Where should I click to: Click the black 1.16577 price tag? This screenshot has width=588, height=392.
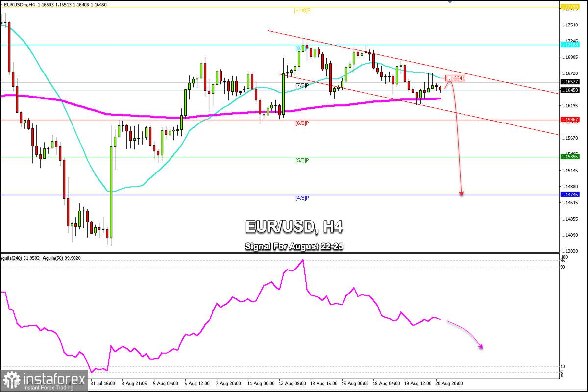[569, 82]
